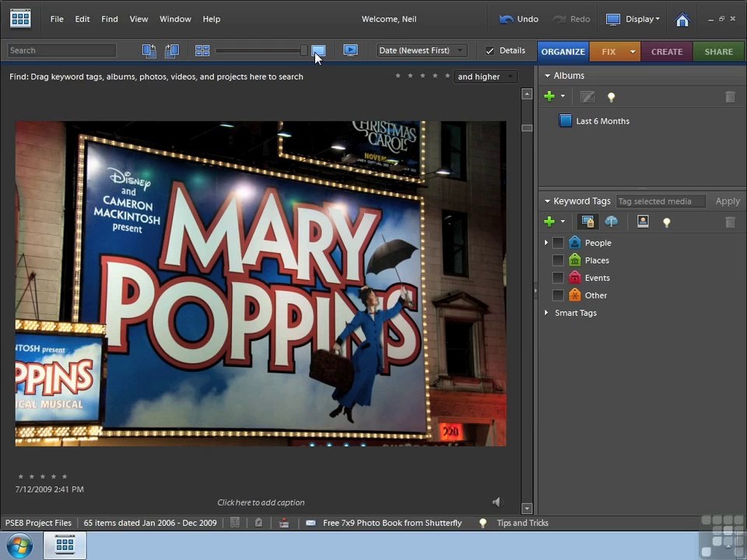Click the single photo view icon
This screenshot has height=560, width=747.
318,51
